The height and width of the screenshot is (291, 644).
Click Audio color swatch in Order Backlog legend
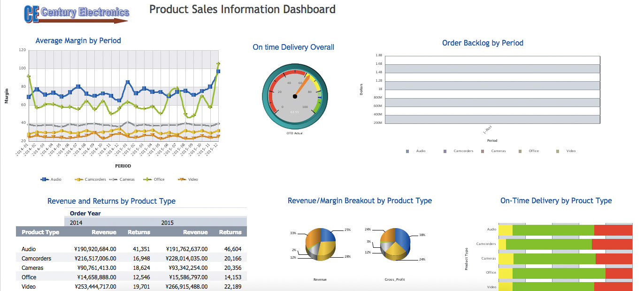point(407,151)
